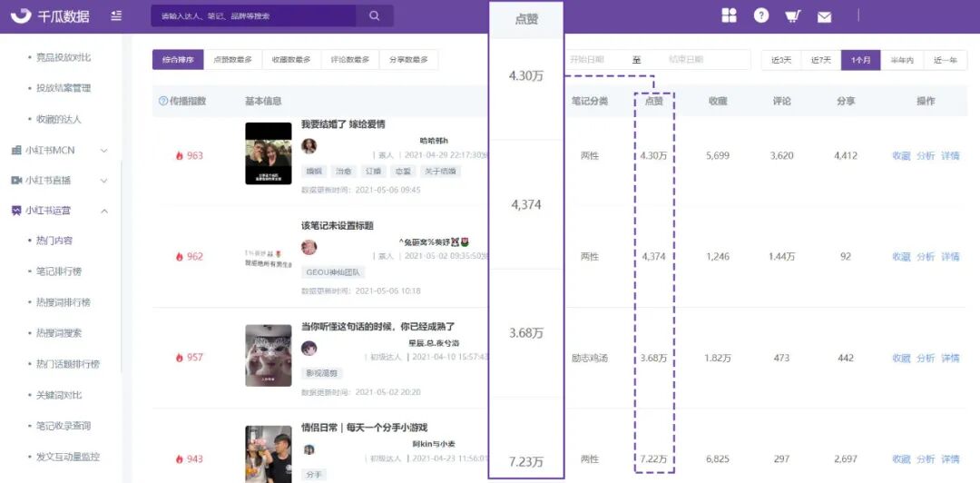Click the 小红书直播 camera icon
Screen dimensions: 980x483
17,180
